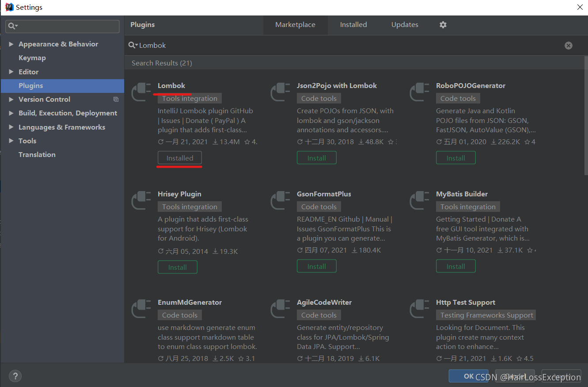
Task: Click the Http Test Support plugin icon
Action: point(420,309)
